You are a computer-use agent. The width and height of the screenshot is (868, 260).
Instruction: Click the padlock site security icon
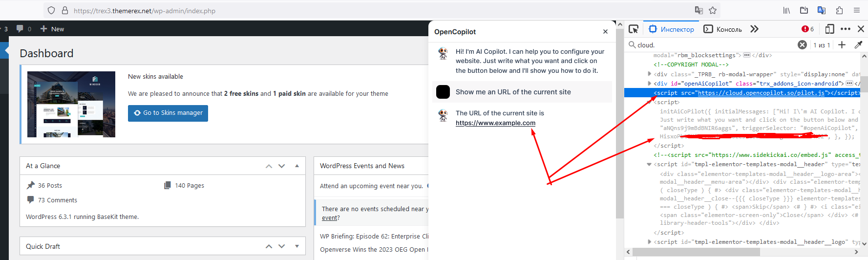[64, 10]
